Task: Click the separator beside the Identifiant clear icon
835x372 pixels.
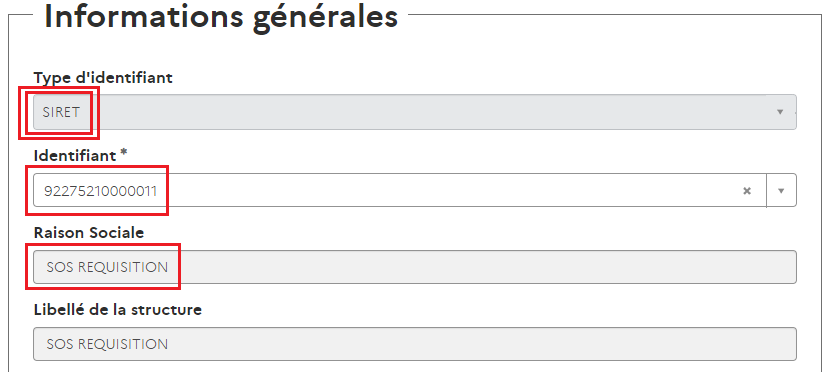Action: click(766, 191)
